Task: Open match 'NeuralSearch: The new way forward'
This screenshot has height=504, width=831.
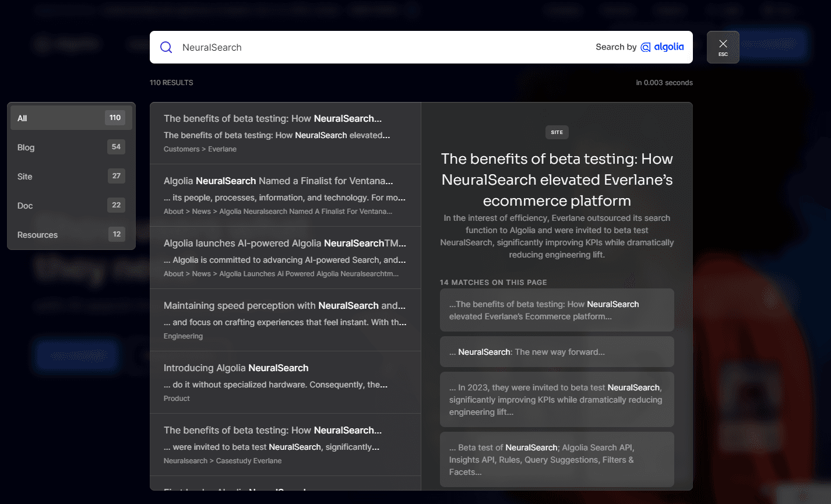Action: (x=557, y=352)
